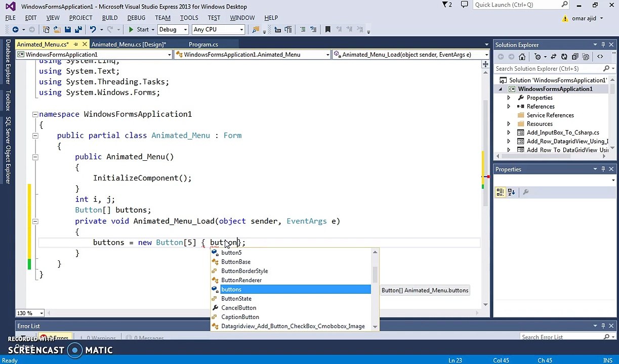The width and height of the screenshot is (619, 364).
Task: Expand the References node in Solution Explorer
Action: (509, 107)
